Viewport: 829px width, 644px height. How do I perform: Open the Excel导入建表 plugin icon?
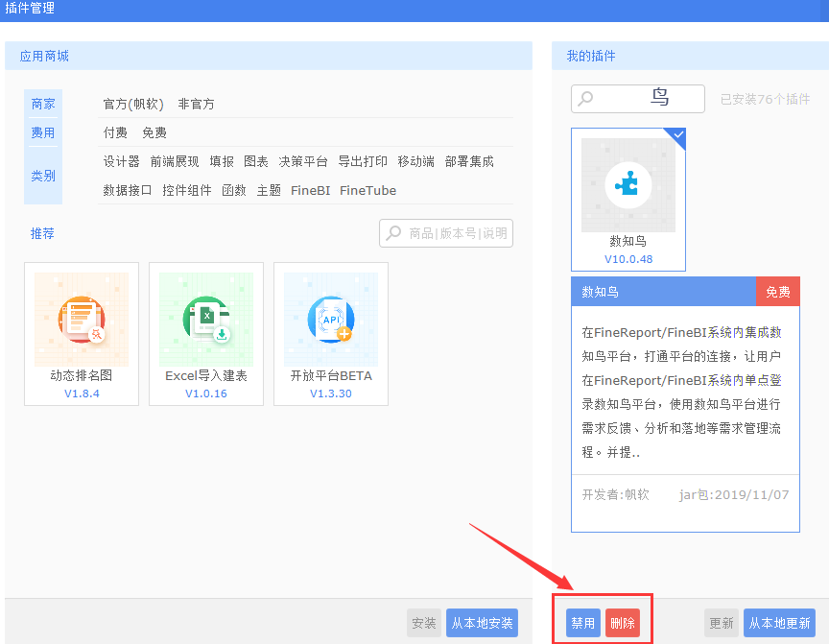[206, 320]
